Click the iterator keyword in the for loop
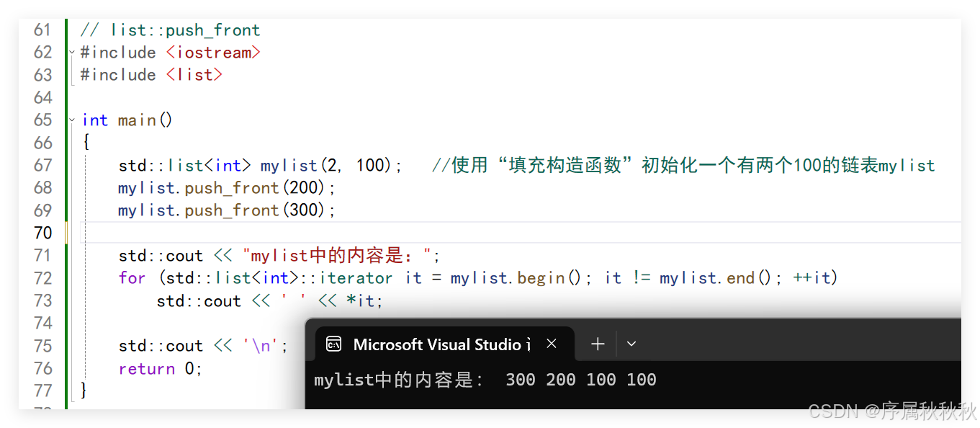Screen dimensions: 980x428 coord(356,278)
